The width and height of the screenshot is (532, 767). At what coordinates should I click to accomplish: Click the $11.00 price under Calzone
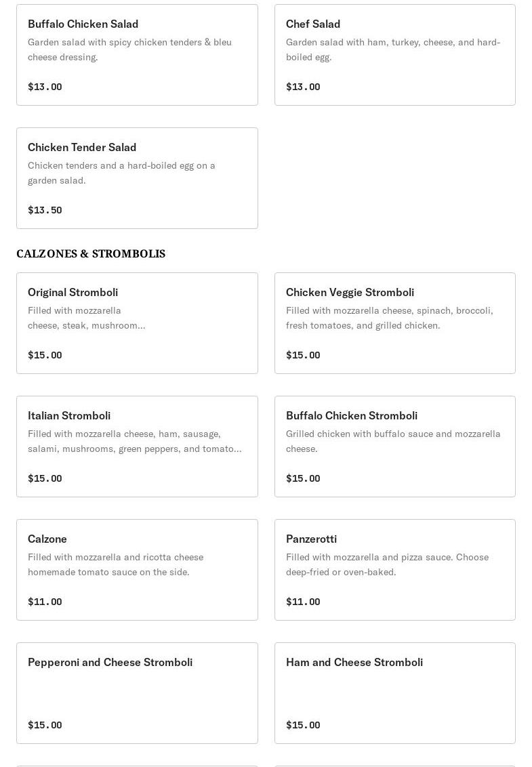pyautogui.click(x=45, y=602)
